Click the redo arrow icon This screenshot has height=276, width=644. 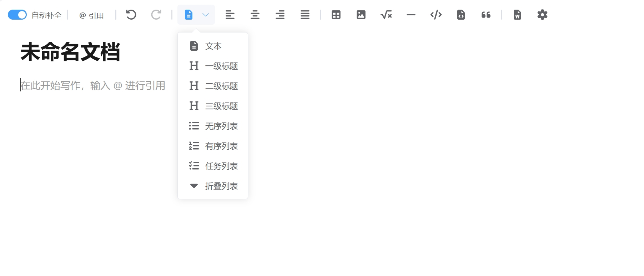(x=156, y=15)
